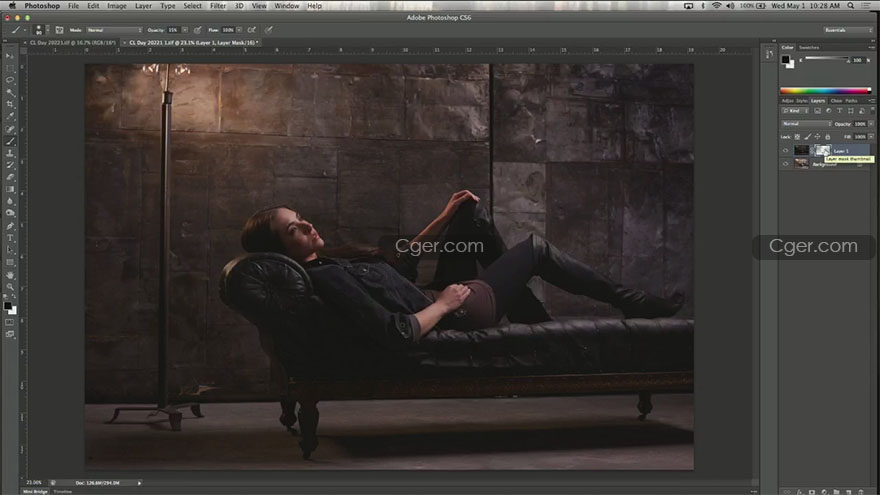Toggle pressure for size button
Screen dimensions: 880x495
coord(269,30)
